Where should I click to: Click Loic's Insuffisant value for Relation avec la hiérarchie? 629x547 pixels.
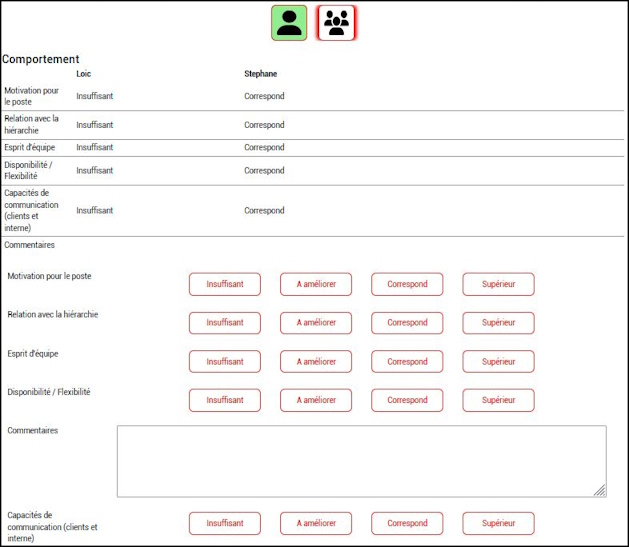95,125
